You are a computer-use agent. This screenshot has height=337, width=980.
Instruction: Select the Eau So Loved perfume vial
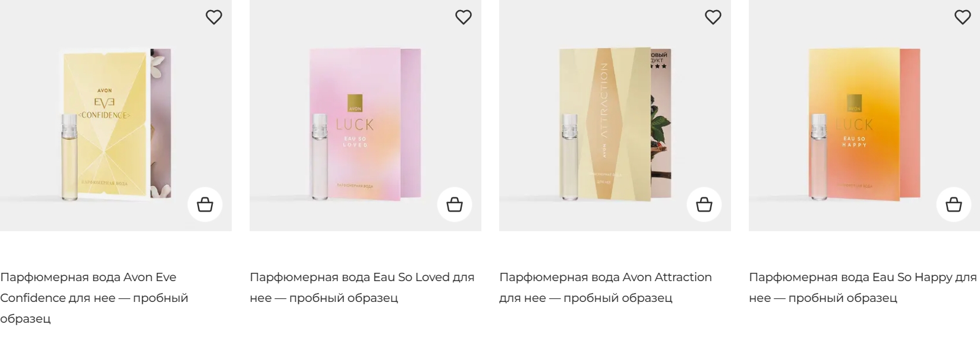click(320, 156)
